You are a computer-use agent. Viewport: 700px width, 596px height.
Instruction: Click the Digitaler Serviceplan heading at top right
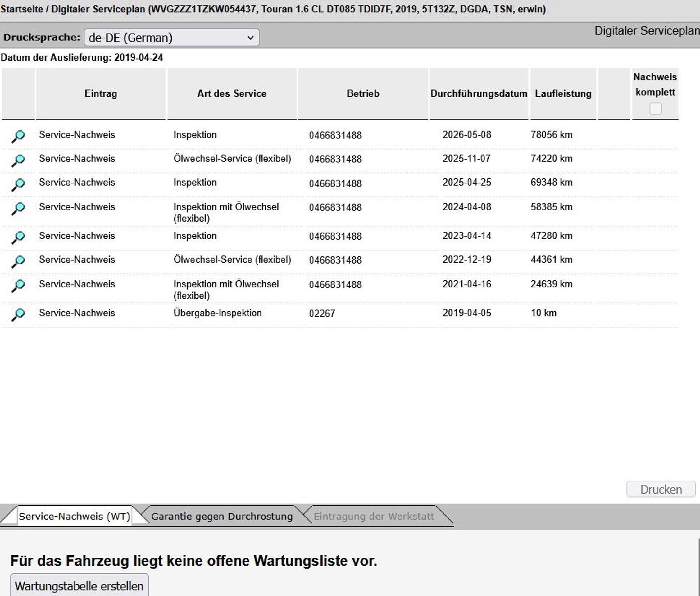coord(647,31)
